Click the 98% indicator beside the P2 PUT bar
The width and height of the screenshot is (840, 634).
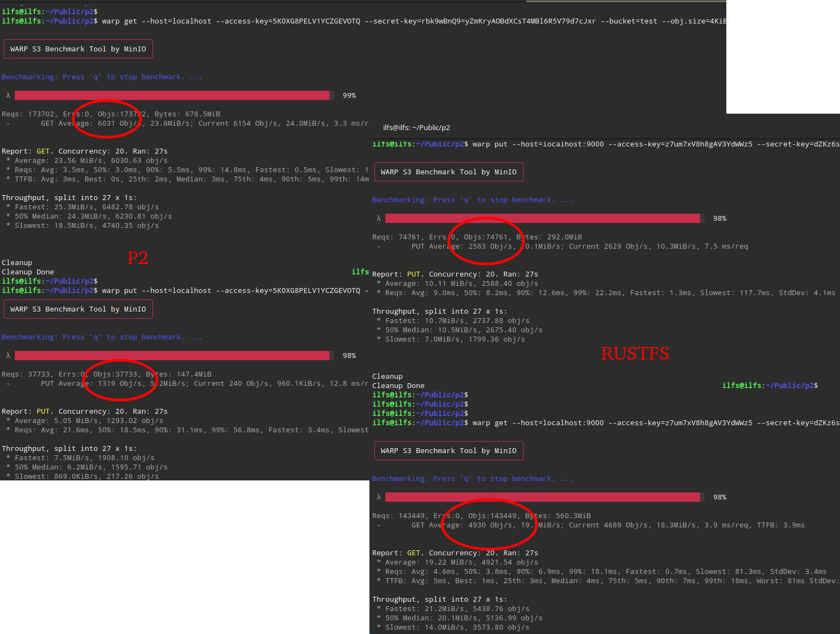coord(349,355)
